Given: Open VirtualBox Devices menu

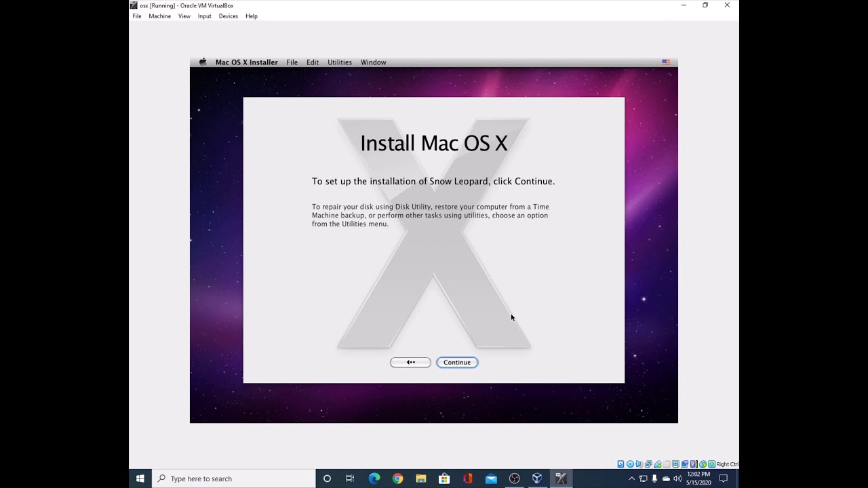Looking at the screenshot, I should [228, 16].
